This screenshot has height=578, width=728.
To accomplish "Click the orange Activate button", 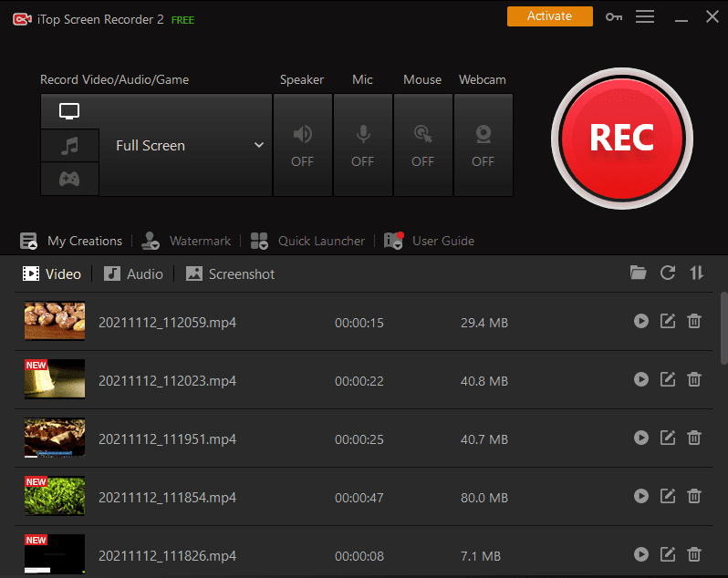I will click(550, 16).
